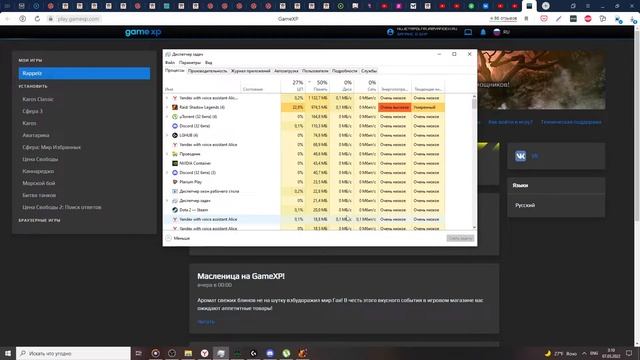The image size is (640, 360).
Task: Open Сфера 3 in the sidebar
Action: 33,111
